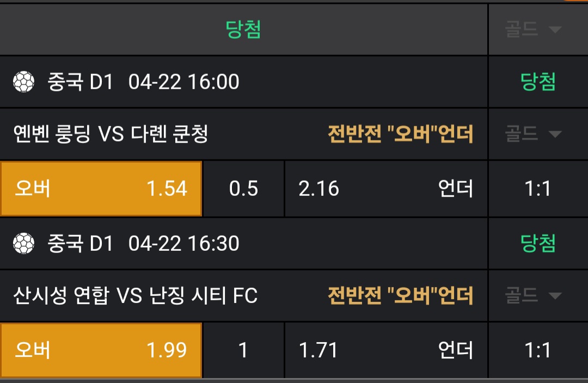Click soccer ball icon for 16:30 match

[23, 243]
